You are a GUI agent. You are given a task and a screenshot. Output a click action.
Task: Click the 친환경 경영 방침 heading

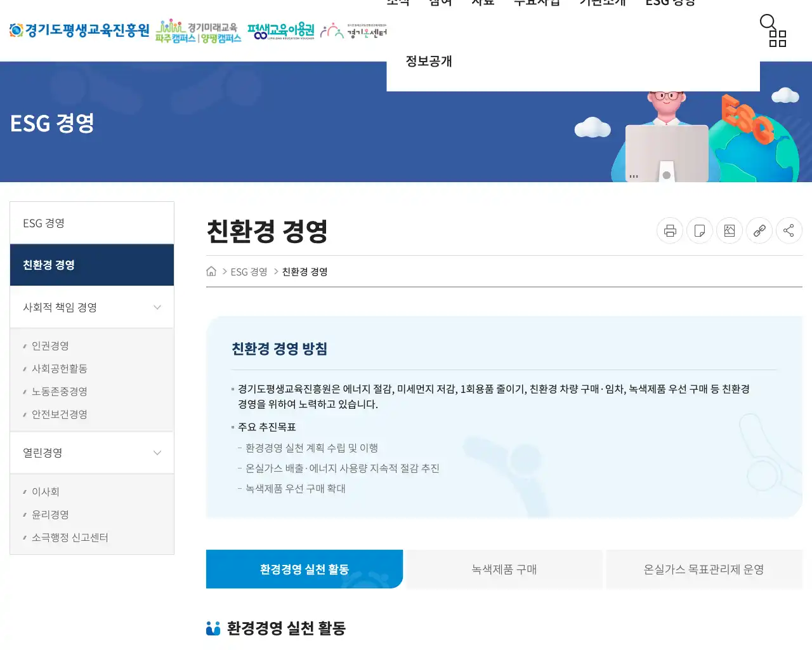280,348
